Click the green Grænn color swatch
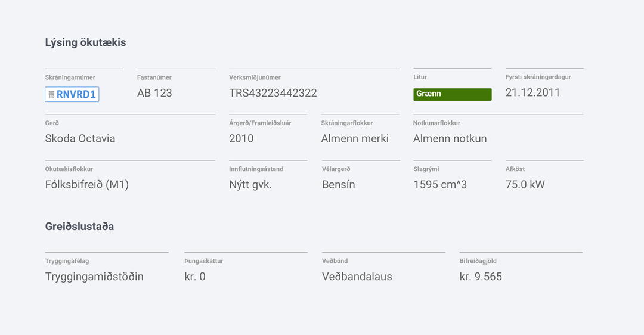 (453, 94)
